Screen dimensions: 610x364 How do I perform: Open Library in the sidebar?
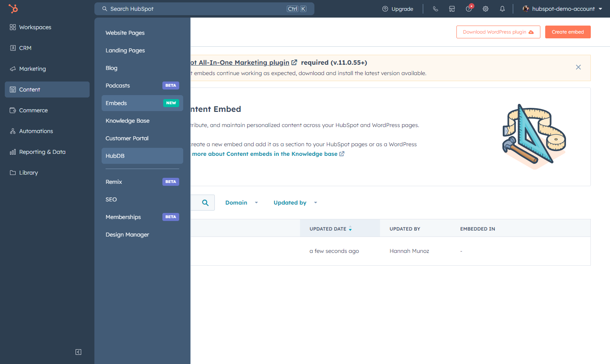click(x=47, y=173)
